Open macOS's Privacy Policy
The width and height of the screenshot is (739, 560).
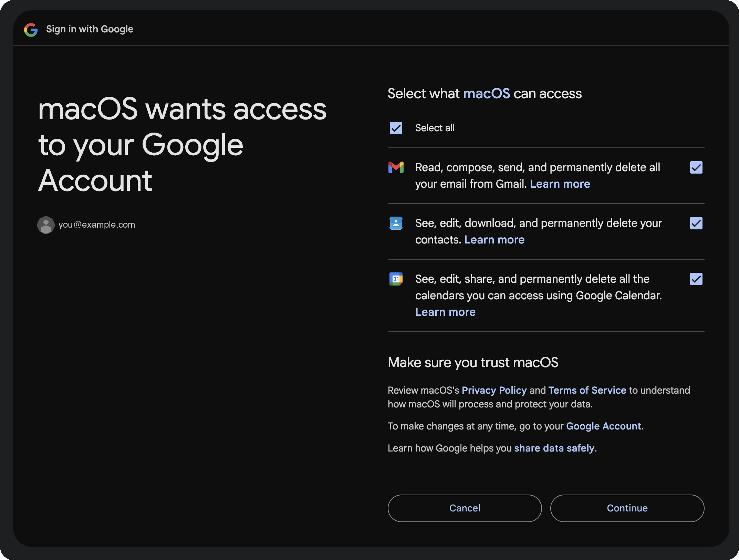494,390
